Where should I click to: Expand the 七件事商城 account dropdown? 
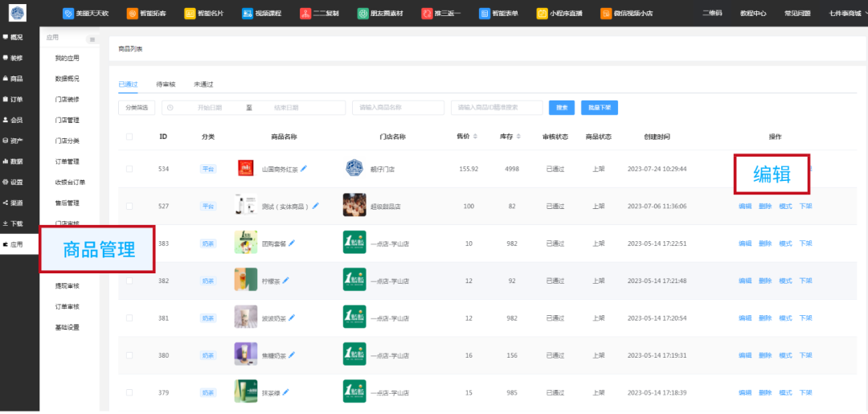point(847,14)
